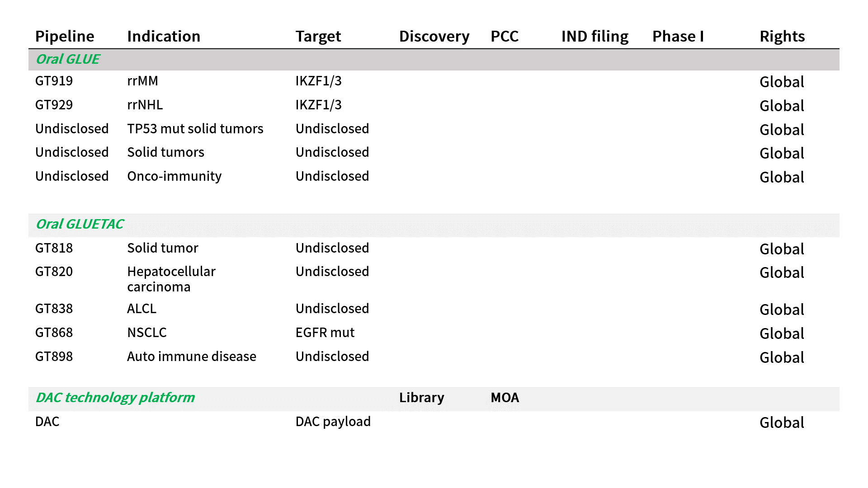The image size is (868, 488).
Task: Click the Oral GLUETAC section heading
Action: (x=80, y=224)
